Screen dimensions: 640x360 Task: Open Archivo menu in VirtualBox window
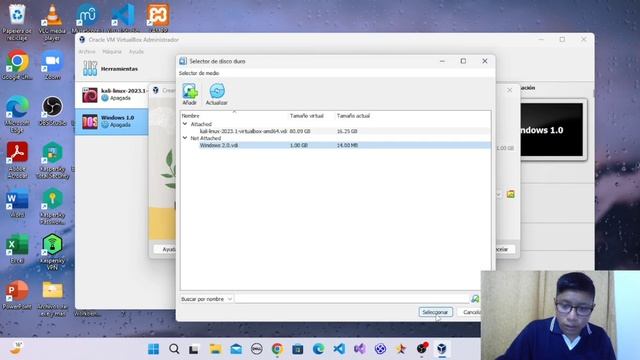87,52
